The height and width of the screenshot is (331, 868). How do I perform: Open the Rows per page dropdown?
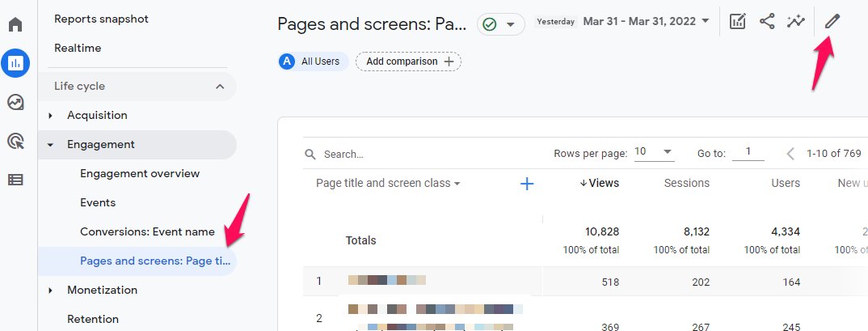point(655,152)
